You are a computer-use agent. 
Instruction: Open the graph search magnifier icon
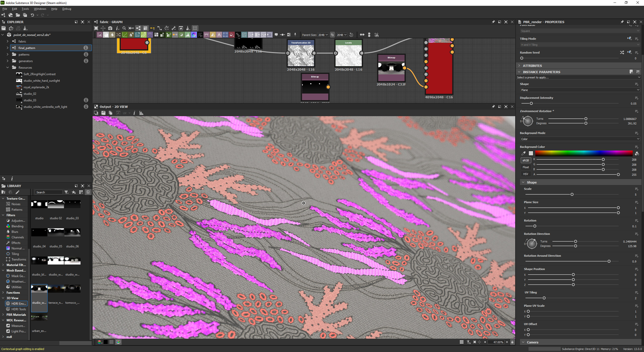[124, 28]
